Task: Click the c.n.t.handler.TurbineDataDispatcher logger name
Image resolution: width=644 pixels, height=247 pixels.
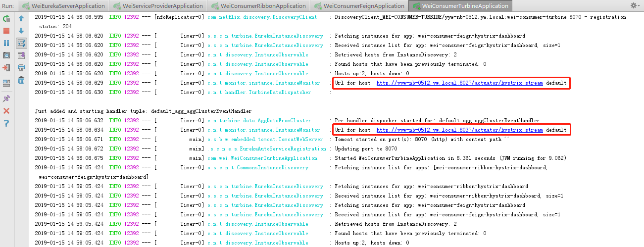Action: (x=259, y=93)
